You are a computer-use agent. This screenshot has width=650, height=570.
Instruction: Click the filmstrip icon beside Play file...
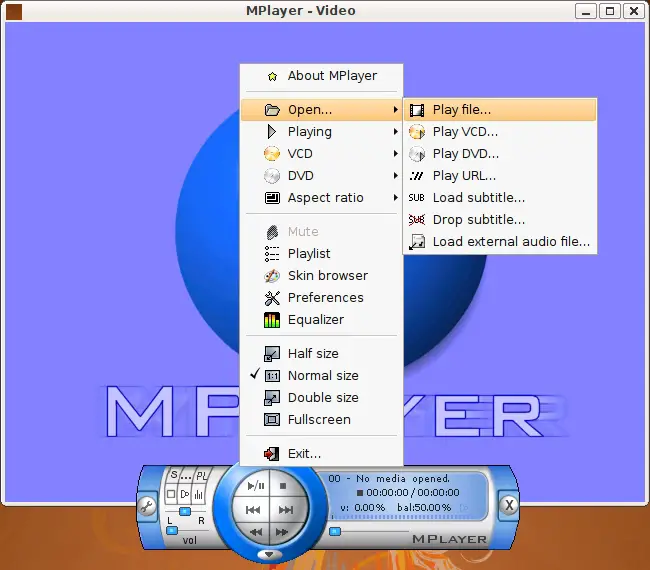[x=417, y=110]
